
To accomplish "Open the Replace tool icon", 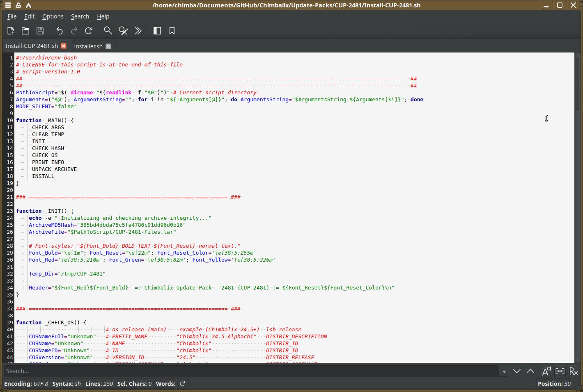I will (x=123, y=31).
